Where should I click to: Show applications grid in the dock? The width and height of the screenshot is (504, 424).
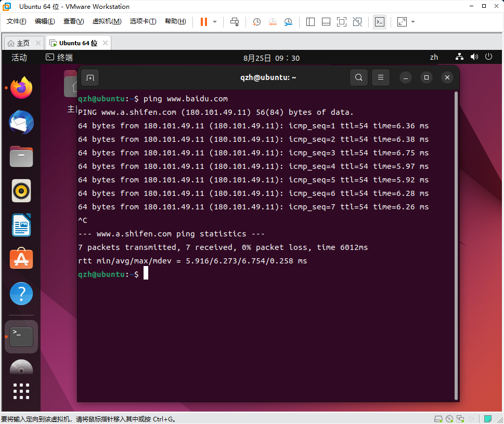click(21, 391)
